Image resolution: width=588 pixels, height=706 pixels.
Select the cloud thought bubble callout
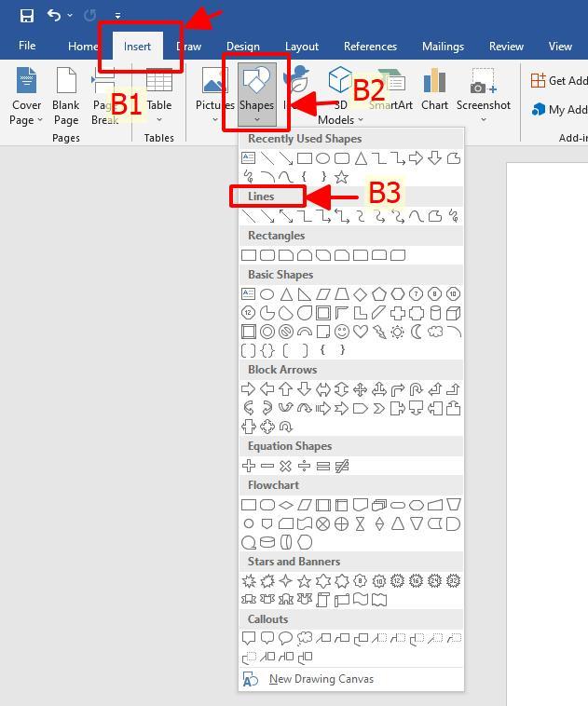tap(305, 638)
